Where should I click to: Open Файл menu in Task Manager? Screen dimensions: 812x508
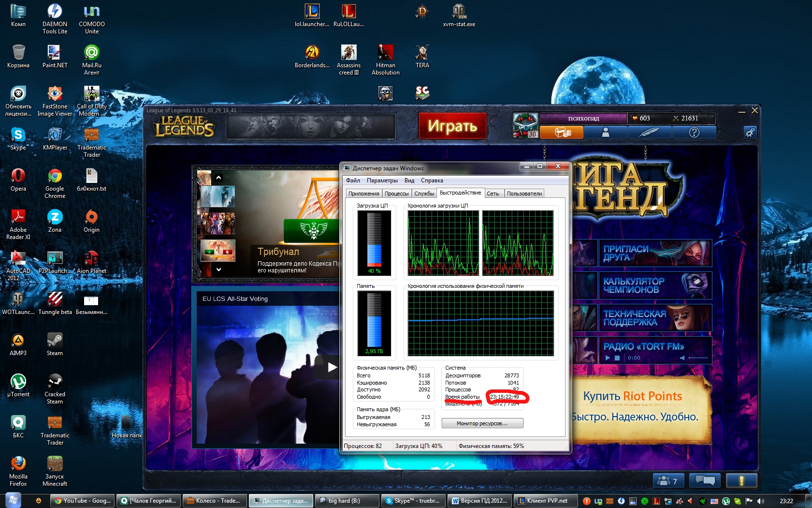[x=353, y=180]
